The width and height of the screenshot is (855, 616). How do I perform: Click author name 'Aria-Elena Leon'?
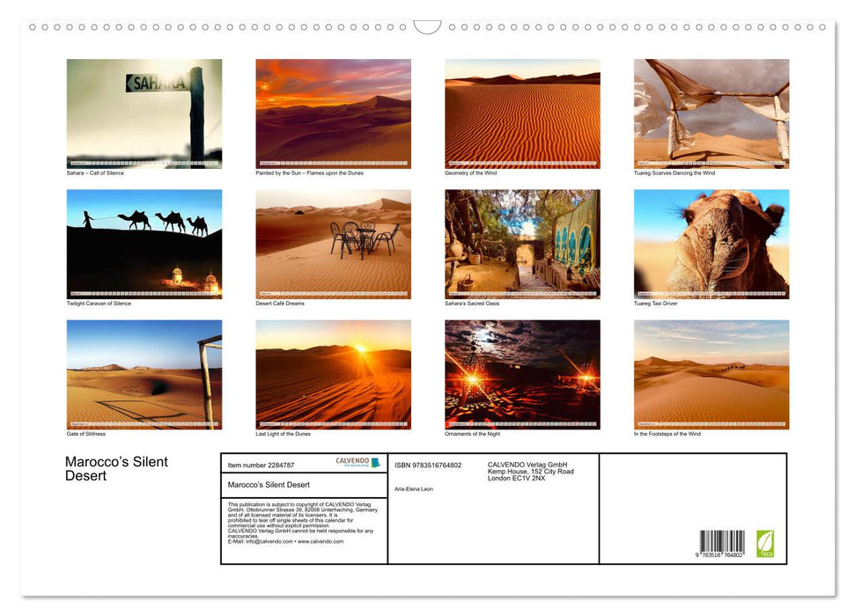414,489
